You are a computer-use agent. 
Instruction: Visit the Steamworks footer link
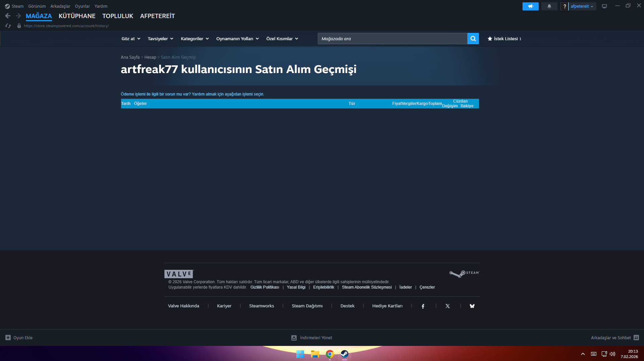261,306
